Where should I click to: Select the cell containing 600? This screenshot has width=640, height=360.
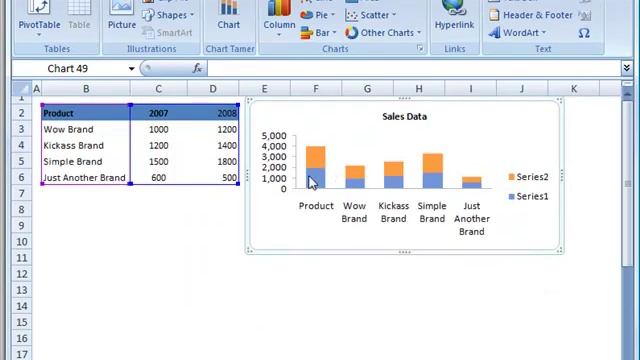click(x=158, y=178)
